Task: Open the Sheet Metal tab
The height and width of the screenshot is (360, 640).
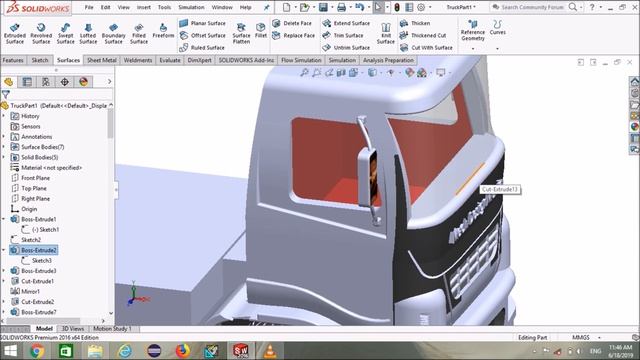Action: [102, 60]
